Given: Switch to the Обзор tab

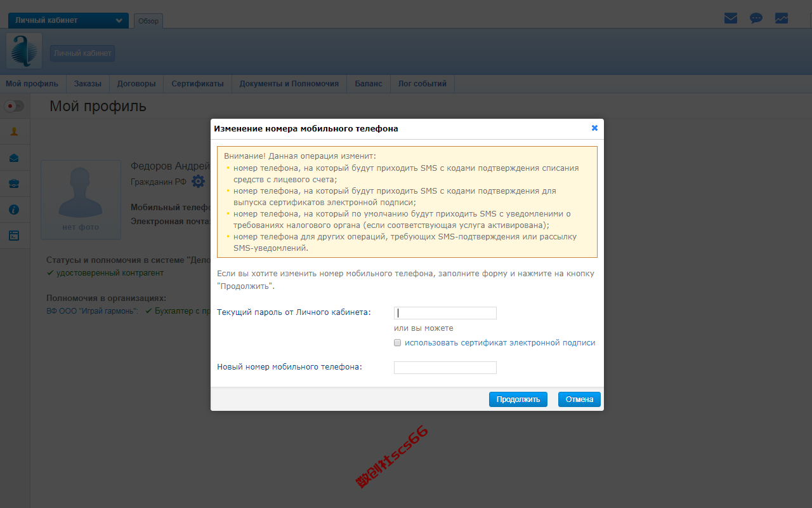Looking at the screenshot, I should pyautogui.click(x=148, y=21).
